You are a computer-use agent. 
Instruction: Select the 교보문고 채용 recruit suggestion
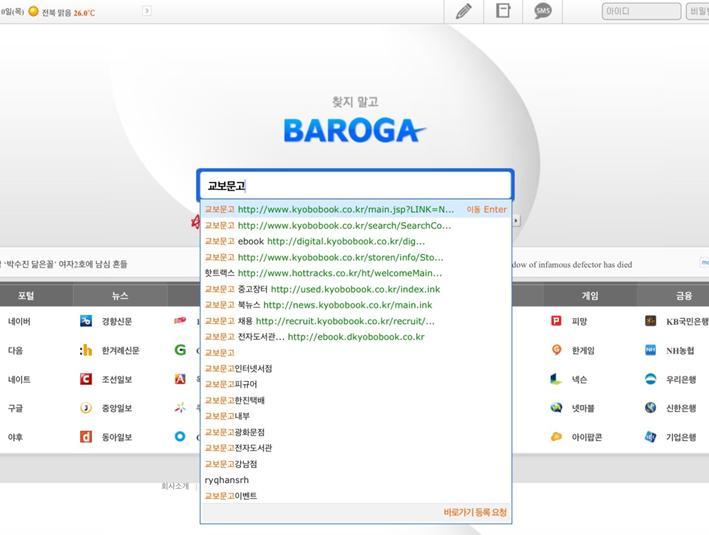point(356,321)
